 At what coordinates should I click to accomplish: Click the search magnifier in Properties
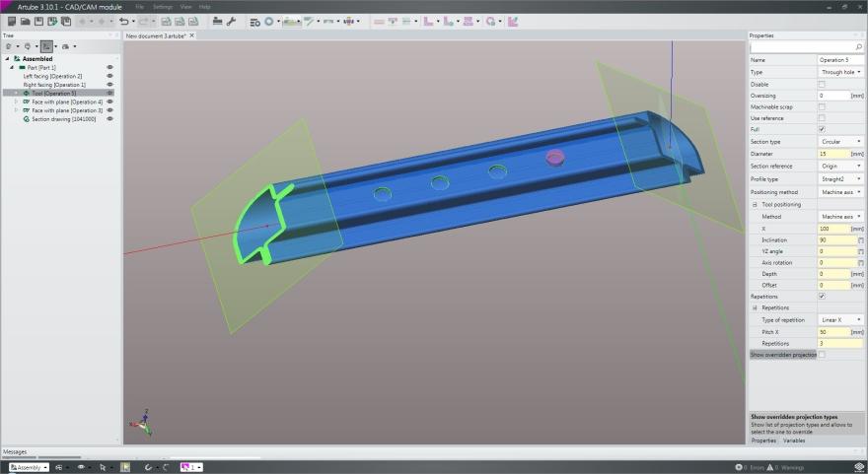coord(856,47)
